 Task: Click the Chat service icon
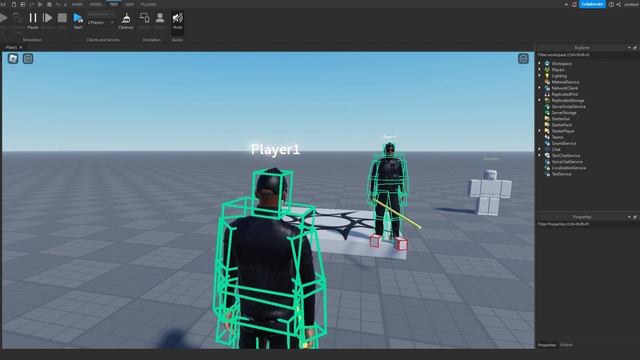point(547,149)
